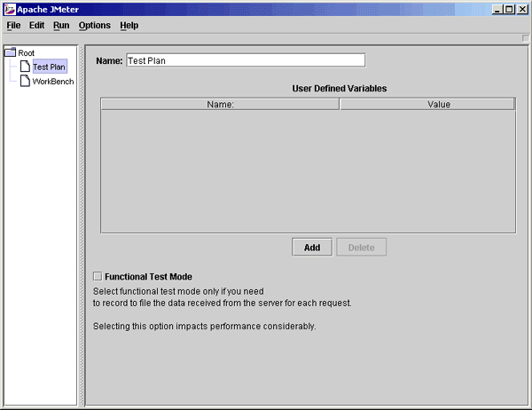Click the WorkBench document icon
This screenshot has height=410, width=532.
click(25, 81)
